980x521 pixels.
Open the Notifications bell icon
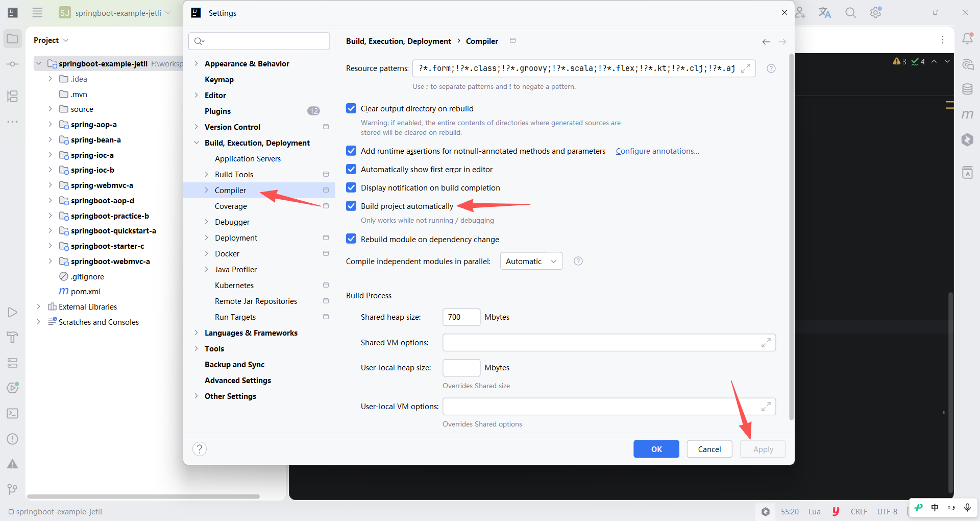[967, 39]
